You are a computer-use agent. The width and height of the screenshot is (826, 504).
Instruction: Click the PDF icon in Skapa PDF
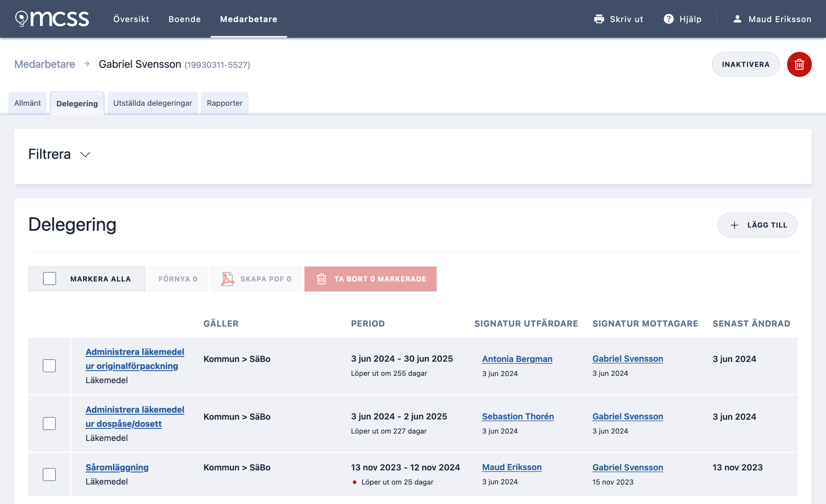[x=227, y=279]
